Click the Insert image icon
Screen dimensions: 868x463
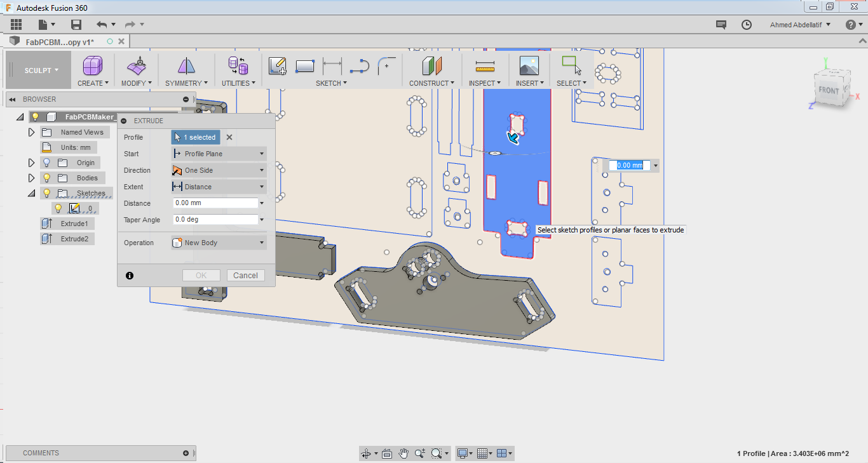tap(529, 66)
